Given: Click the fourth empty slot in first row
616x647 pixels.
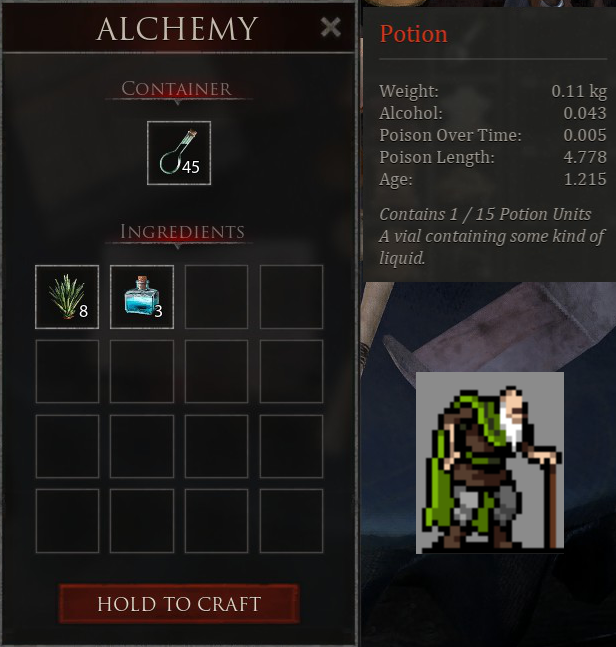Looking at the screenshot, I should click(x=291, y=297).
